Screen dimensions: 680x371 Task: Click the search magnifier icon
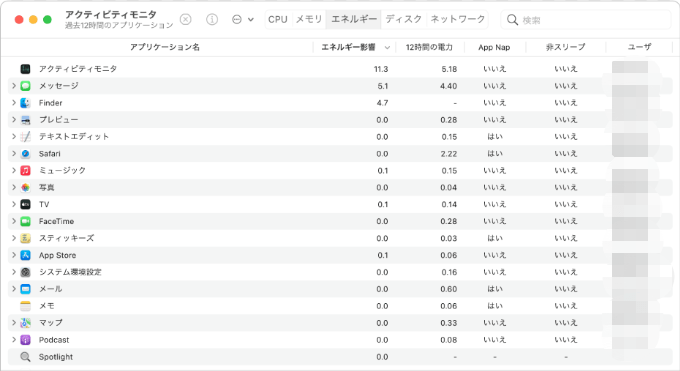click(512, 20)
